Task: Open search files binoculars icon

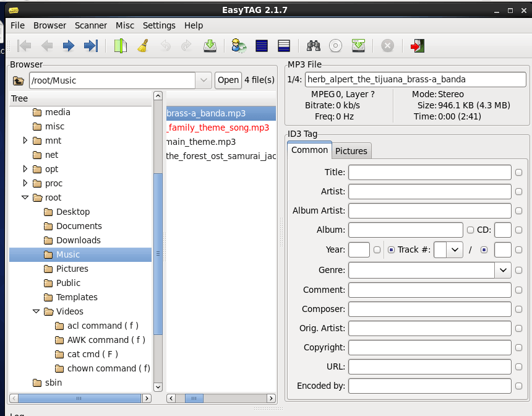Action: click(x=314, y=46)
